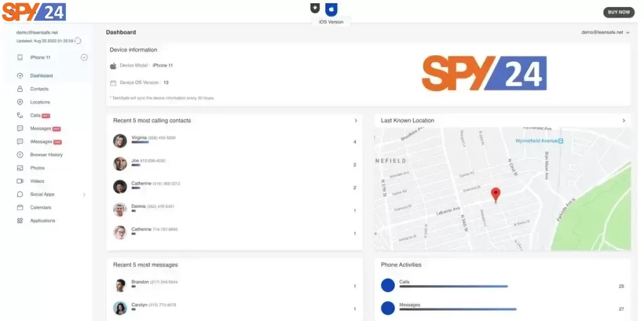Open the most calling contacts list arrow

[x=356, y=121]
